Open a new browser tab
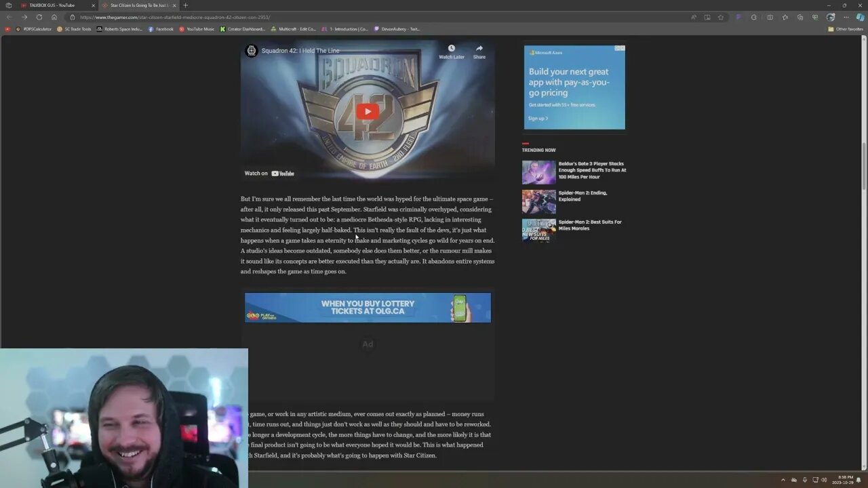Viewport: 868px width, 488px height. coord(185,5)
